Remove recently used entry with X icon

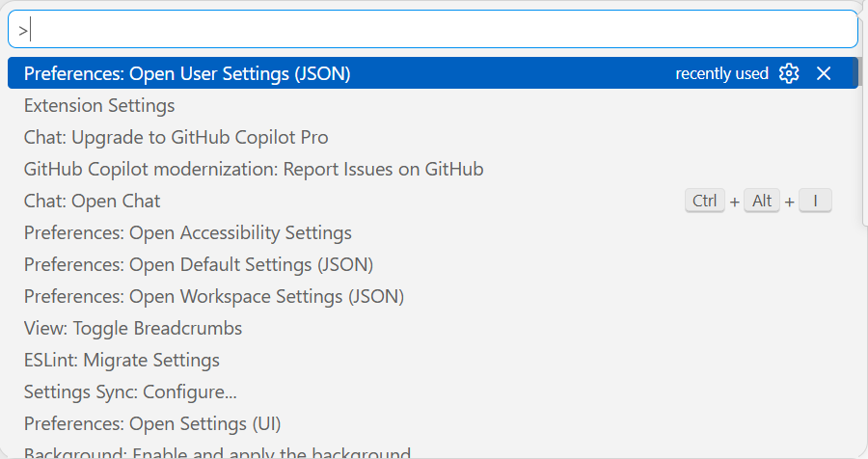tap(823, 73)
